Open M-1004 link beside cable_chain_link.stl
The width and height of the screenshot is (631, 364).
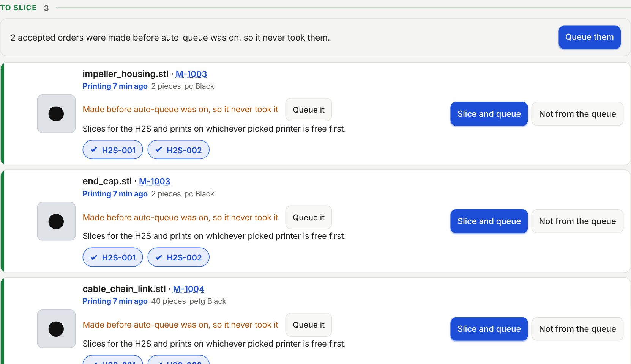click(x=188, y=289)
